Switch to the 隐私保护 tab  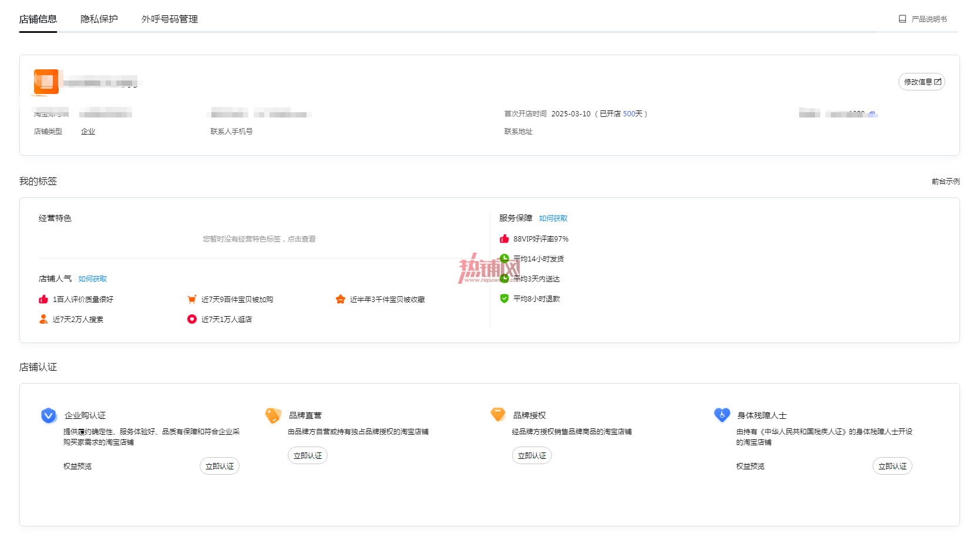(x=99, y=19)
